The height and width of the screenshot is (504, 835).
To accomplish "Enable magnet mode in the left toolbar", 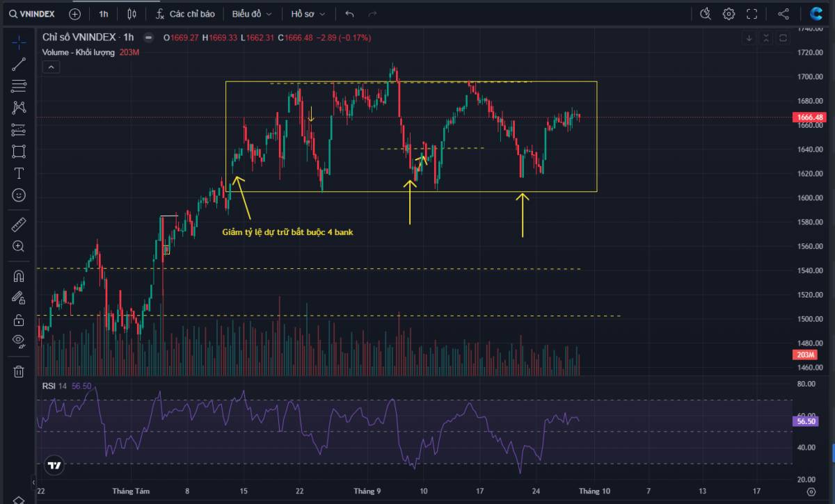I will click(19, 275).
